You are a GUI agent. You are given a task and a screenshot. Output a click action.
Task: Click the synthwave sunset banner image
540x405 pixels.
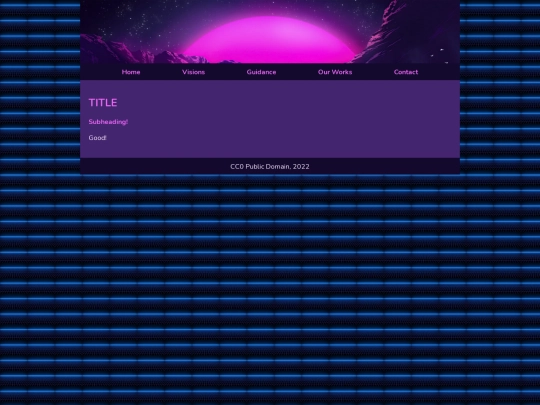point(270,32)
